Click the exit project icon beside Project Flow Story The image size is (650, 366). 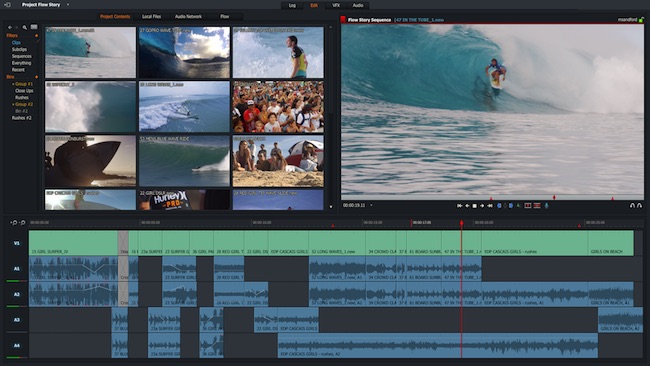(7, 5)
